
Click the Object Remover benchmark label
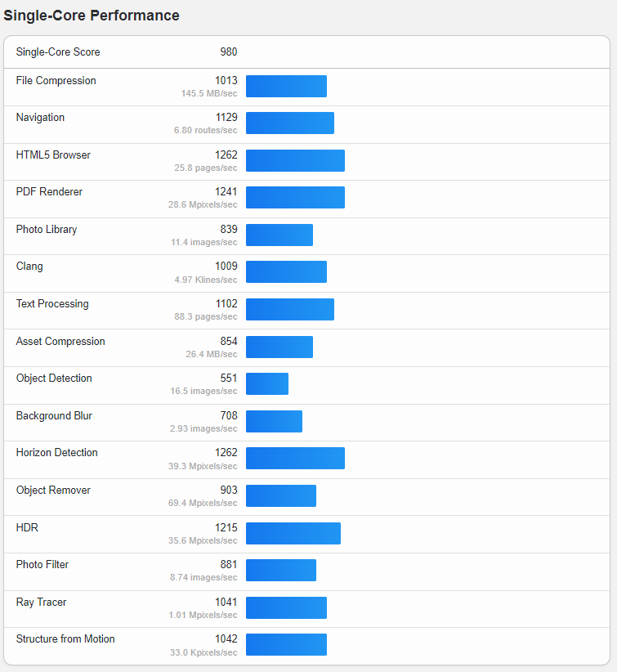tap(53, 491)
